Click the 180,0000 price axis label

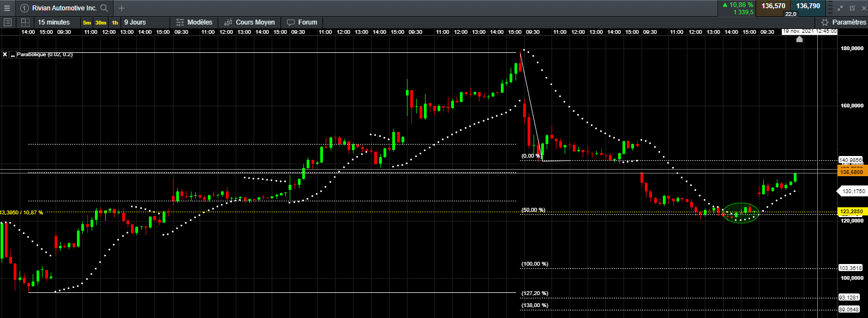click(x=851, y=49)
